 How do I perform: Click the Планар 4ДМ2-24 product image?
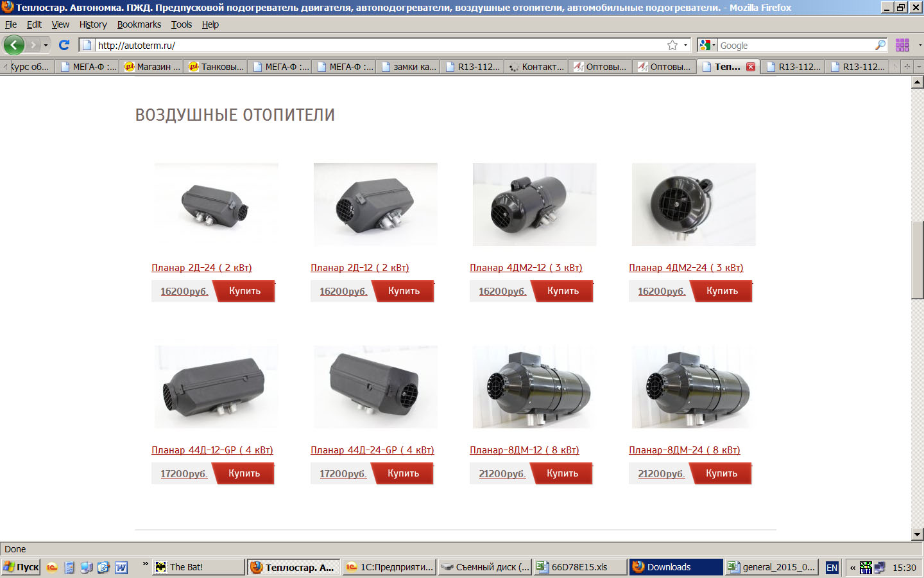point(693,204)
